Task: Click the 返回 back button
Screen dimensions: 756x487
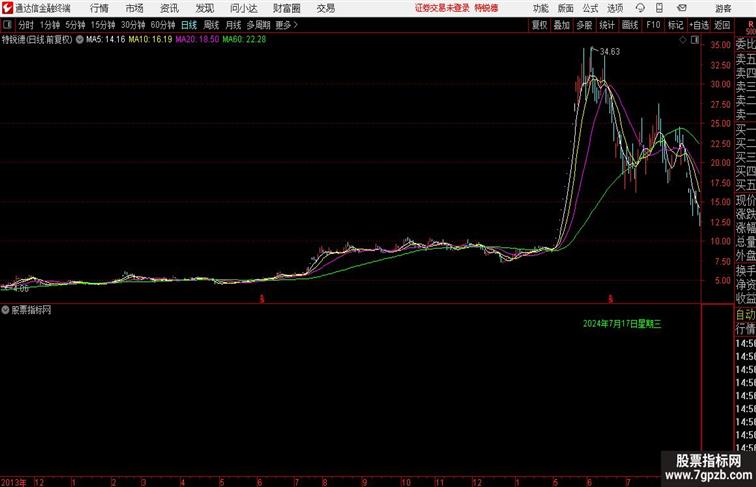Action: [x=722, y=25]
